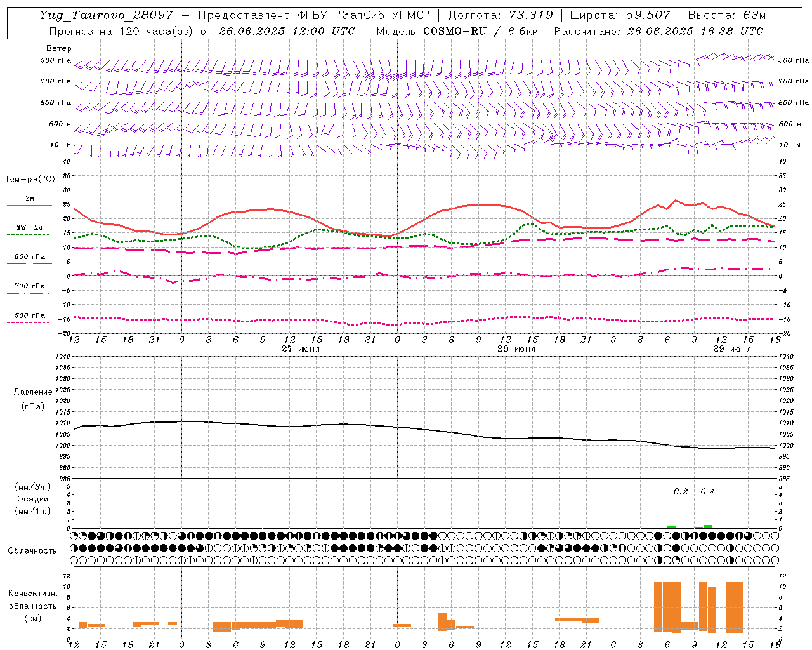Click the 850 гПа temperature legend label
812x650 pixels.
pyautogui.click(x=29, y=257)
